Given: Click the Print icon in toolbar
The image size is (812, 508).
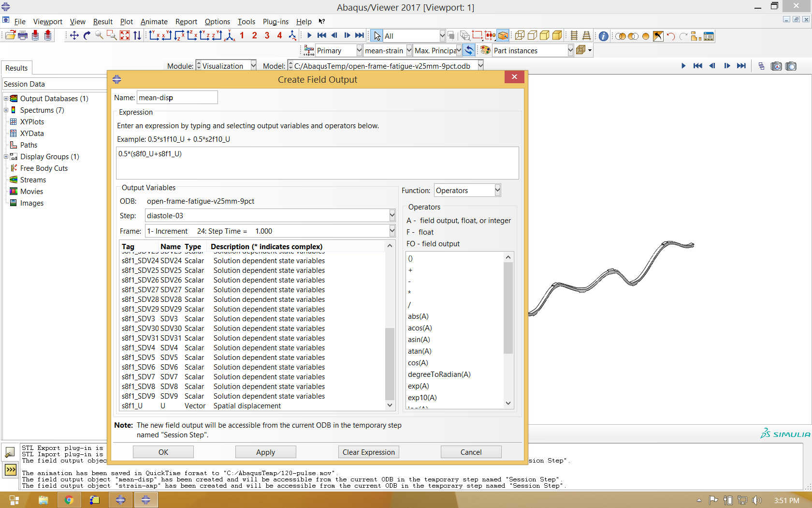Looking at the screenshot, I should [x=23, y=35].
